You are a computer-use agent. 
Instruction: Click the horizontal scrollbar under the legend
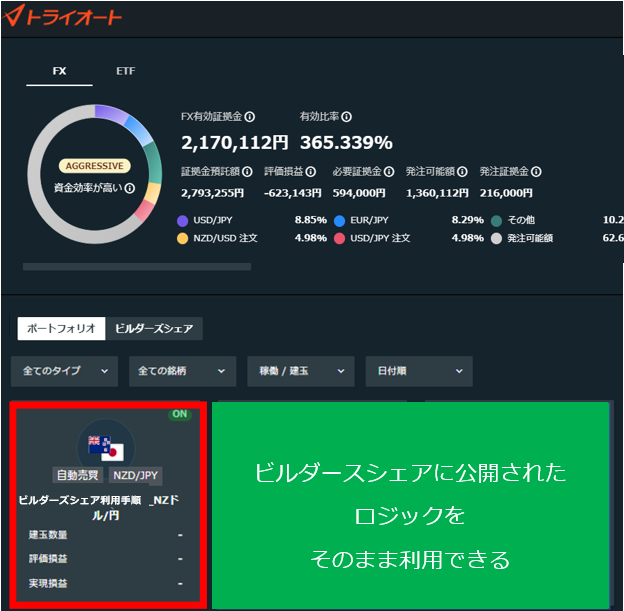click(137, 267)
